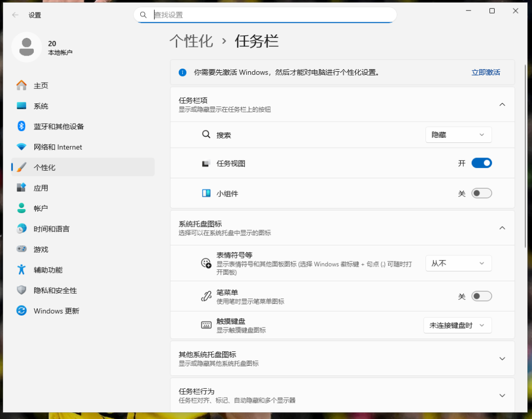Expand the 任务栏行为 section

pos(342,395)
